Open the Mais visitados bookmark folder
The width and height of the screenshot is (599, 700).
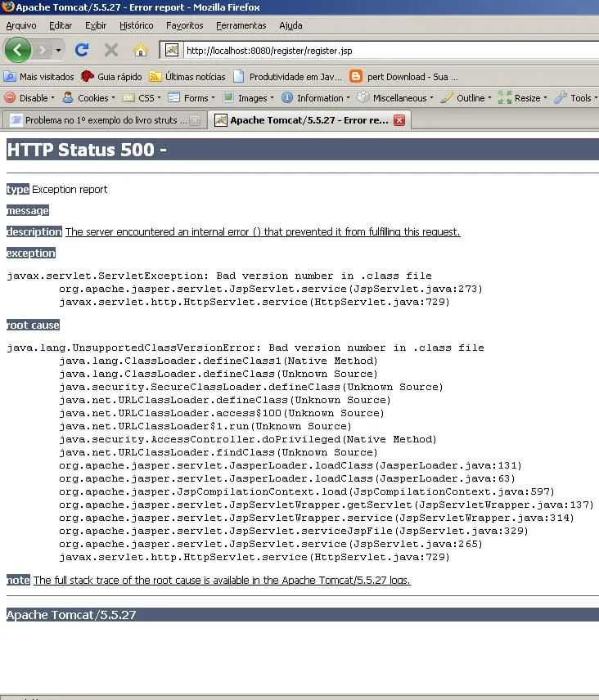(x=38, y=77)
